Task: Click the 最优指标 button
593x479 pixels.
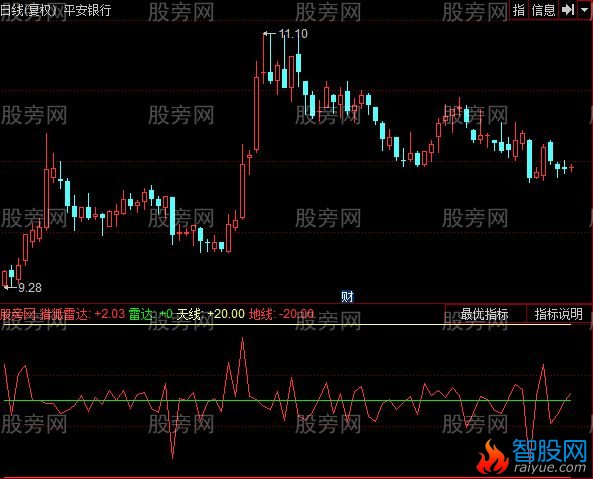Action: point(484,314)
